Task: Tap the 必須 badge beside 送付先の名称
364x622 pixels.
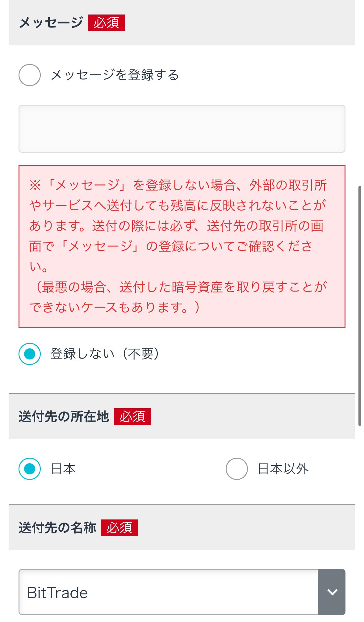Action: pos(119,528)
